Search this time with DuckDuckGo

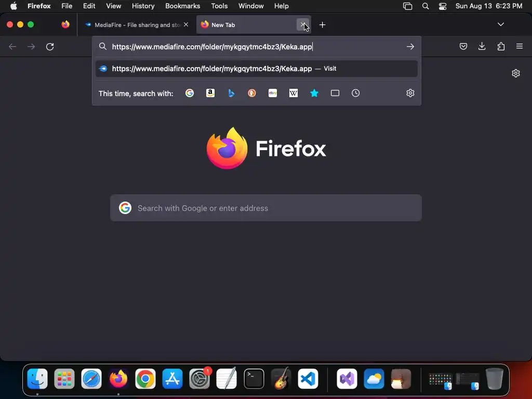[252, 93]
